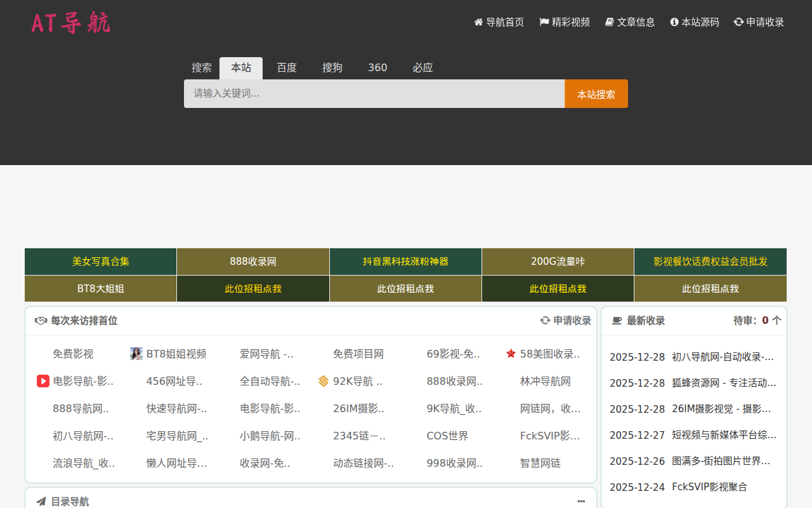Open the 初八导航网 link dated 2025-12-28
The height and width of the screenshot is (508, 812).
[x=722, y=356]
